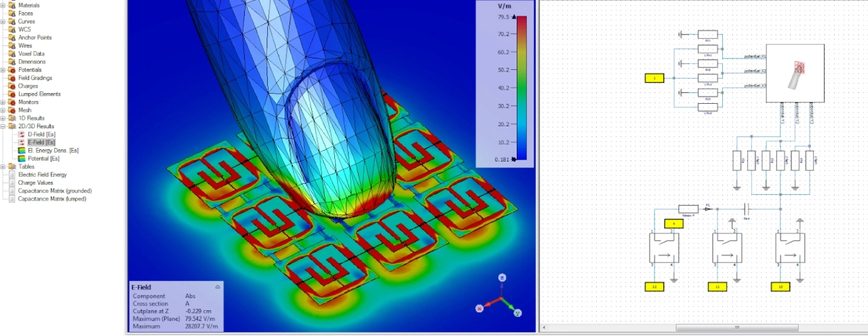
Task: Click the Potentials folder icon
Action: [12, 70]
